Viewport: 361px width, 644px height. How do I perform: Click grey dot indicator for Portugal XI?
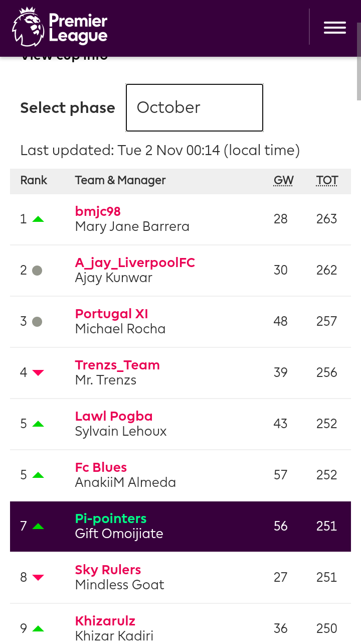pos(37,322)
